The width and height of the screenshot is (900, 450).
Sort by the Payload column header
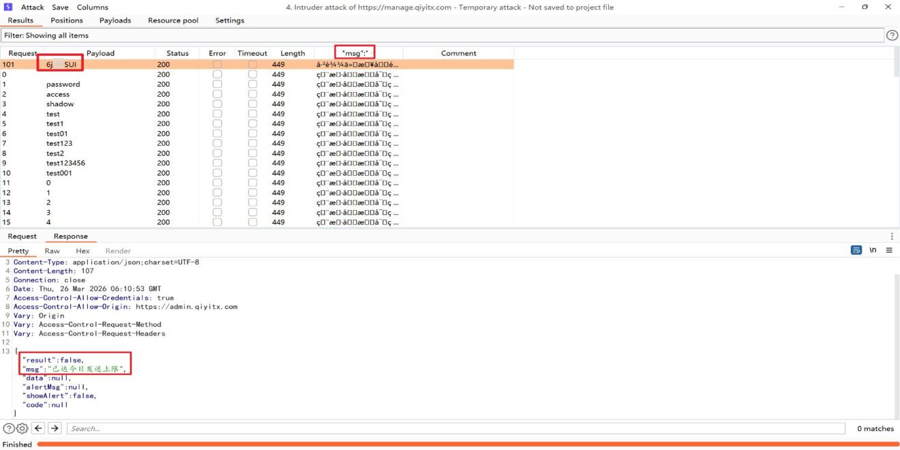click(100, 53)
